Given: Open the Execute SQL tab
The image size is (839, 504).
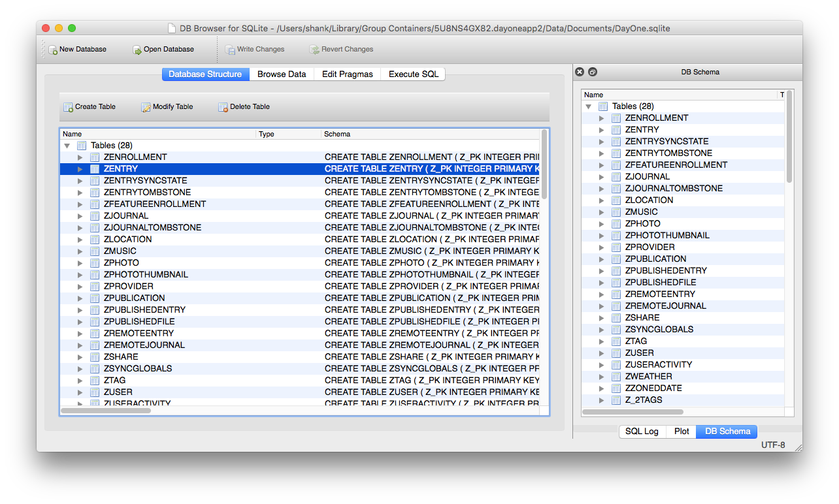Looking at the screenshot, I should click(x=414, y=74).
